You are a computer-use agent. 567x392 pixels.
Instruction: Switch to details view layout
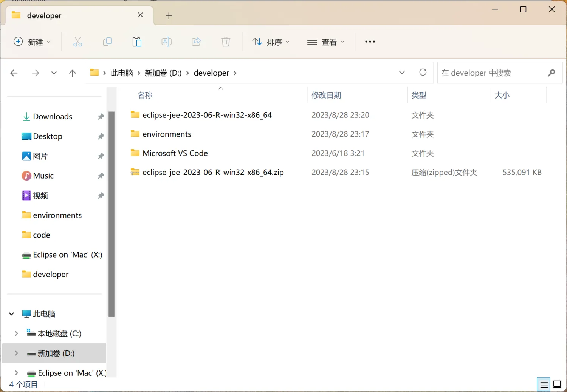544,384
